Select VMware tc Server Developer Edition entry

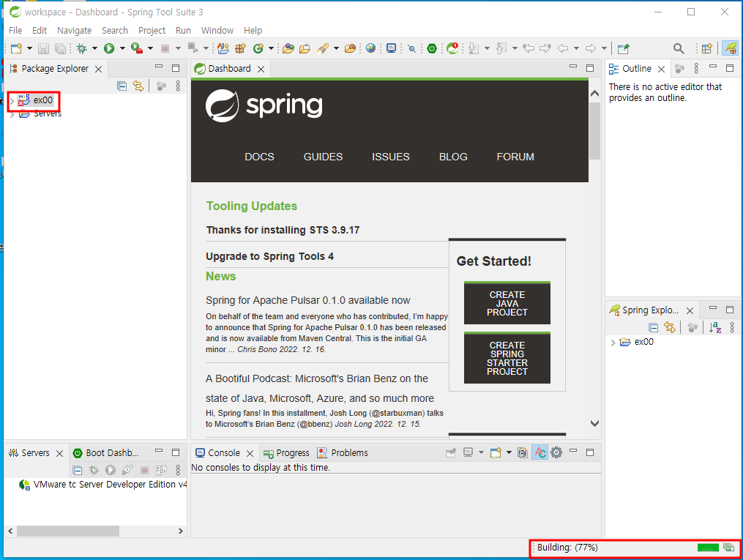pyautogui.click(x=102, y=485)
